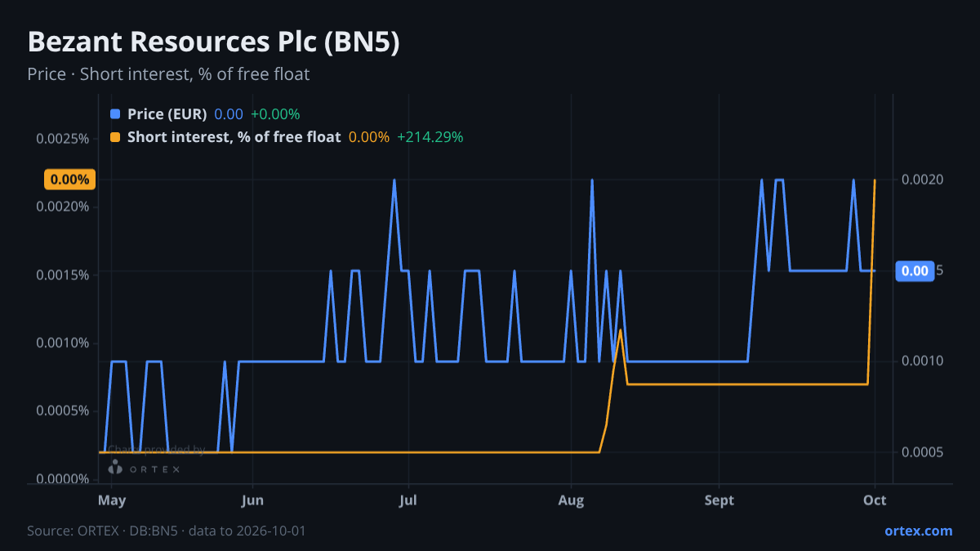Click the orange Short interest legend swatch
Screen dimensions: 980x551
[114, 137]
